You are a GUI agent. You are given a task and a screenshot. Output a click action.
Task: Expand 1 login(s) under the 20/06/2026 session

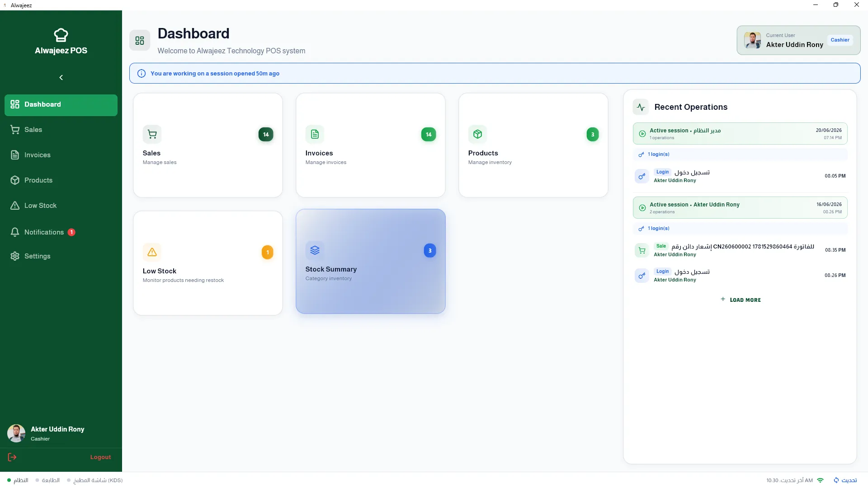[740, 155]
